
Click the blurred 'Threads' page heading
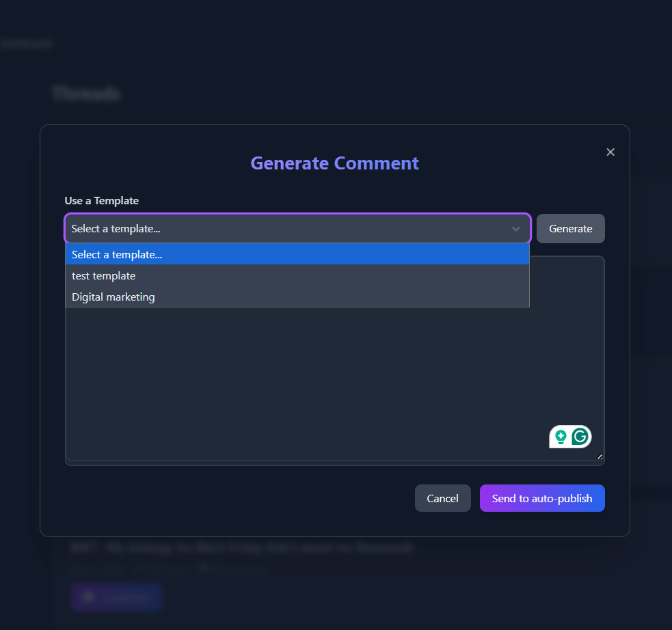click(86, 94)
